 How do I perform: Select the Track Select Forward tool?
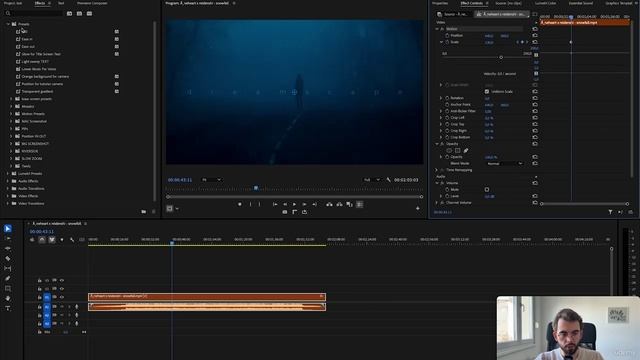coord(8,239)
